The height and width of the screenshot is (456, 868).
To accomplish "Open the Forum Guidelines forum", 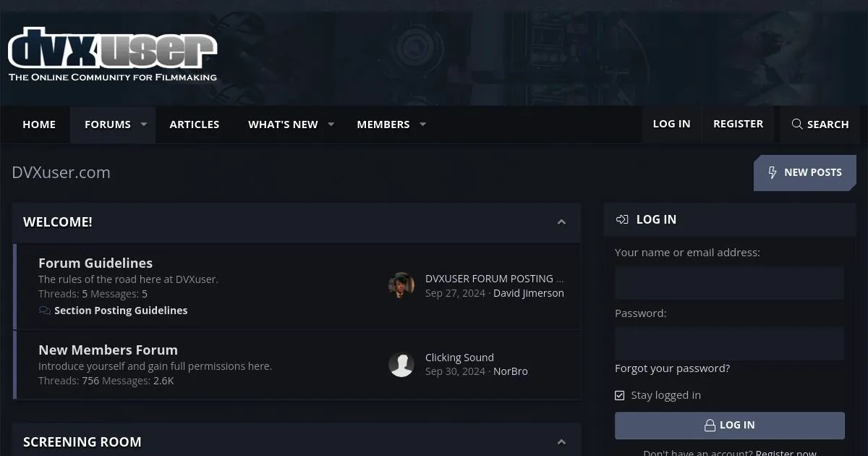I will [x=95, y=263].
